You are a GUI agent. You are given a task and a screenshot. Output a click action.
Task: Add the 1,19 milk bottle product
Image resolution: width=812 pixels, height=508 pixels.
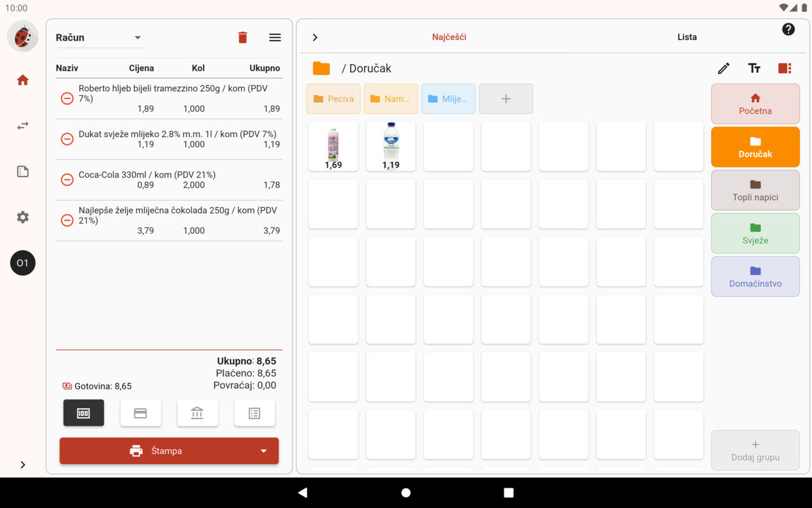(391, 147)
